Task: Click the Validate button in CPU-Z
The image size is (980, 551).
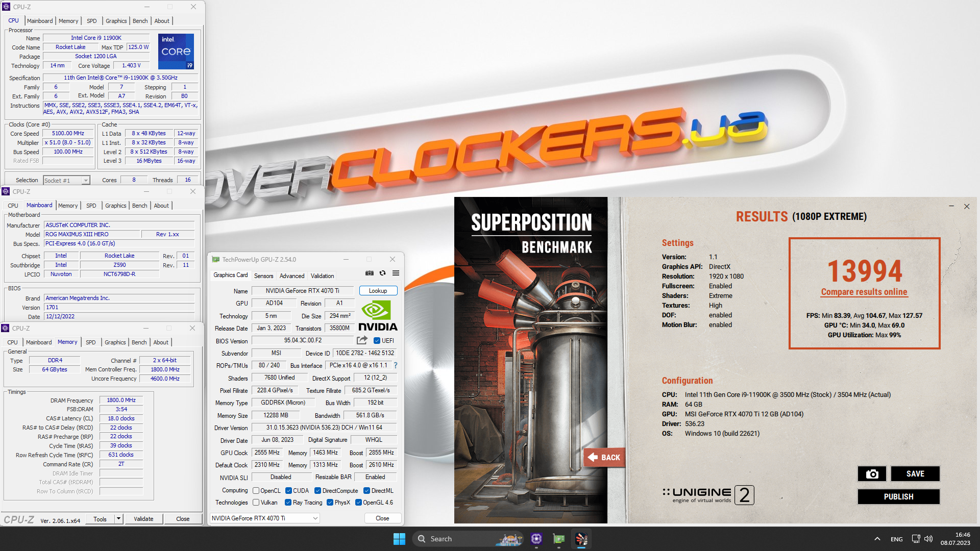Action: coord(143,519)
